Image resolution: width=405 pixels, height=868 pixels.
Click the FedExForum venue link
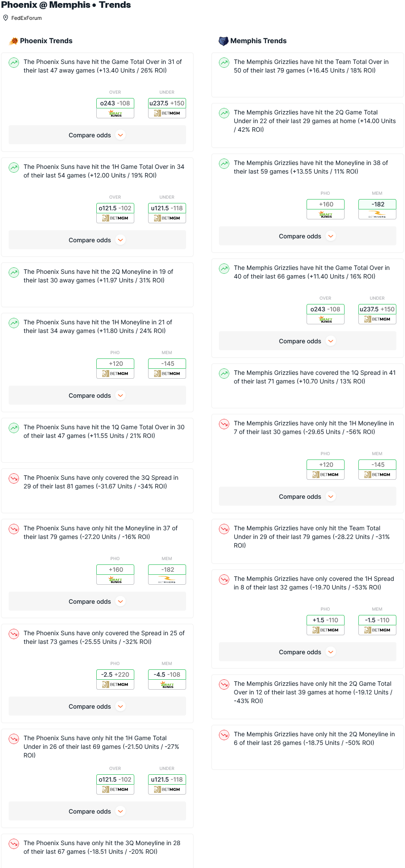(x=26, y=18)
